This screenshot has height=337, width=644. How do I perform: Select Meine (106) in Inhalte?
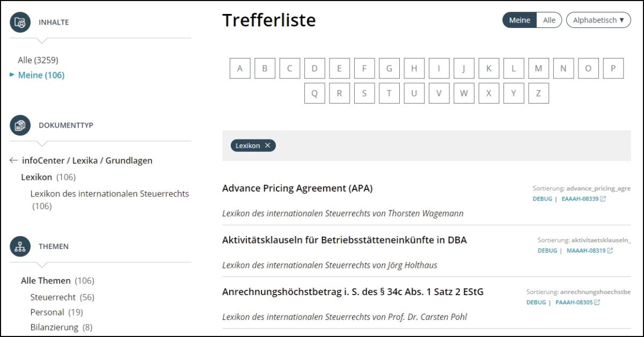click(41, 75)
